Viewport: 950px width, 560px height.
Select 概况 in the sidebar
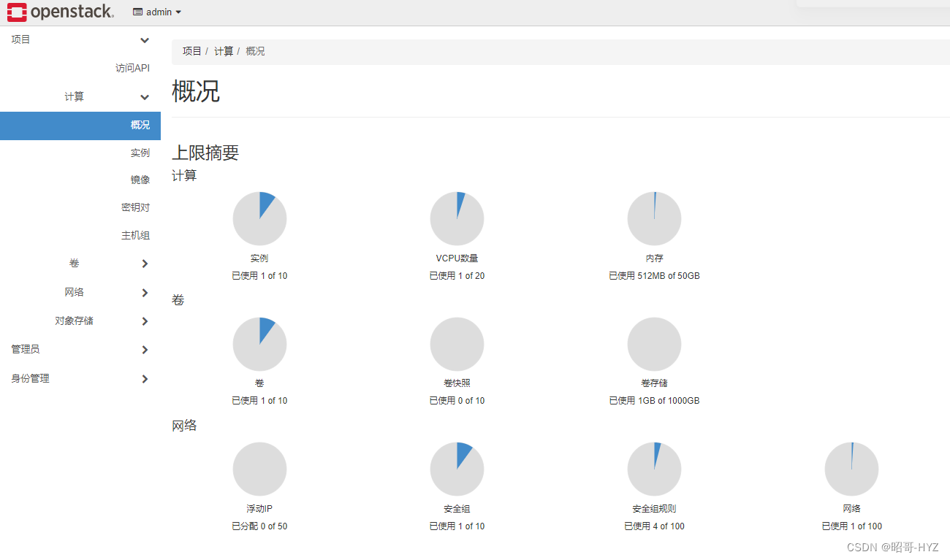80,125
